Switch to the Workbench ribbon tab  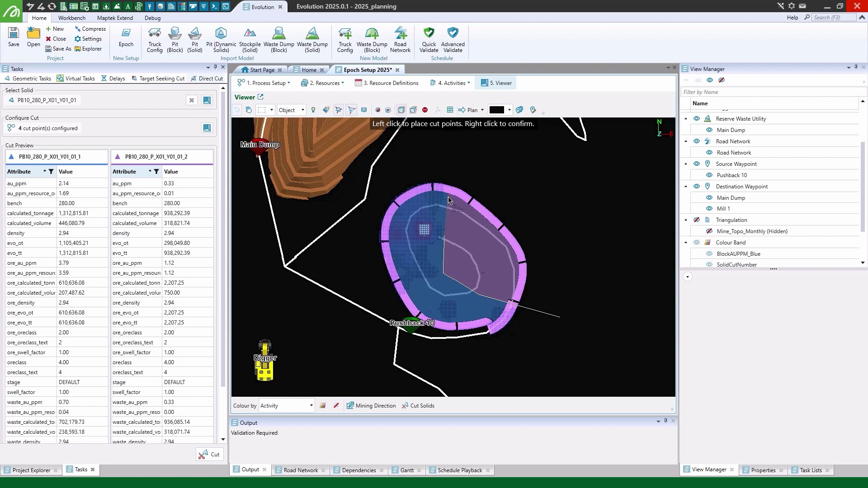tap(72, 18)
